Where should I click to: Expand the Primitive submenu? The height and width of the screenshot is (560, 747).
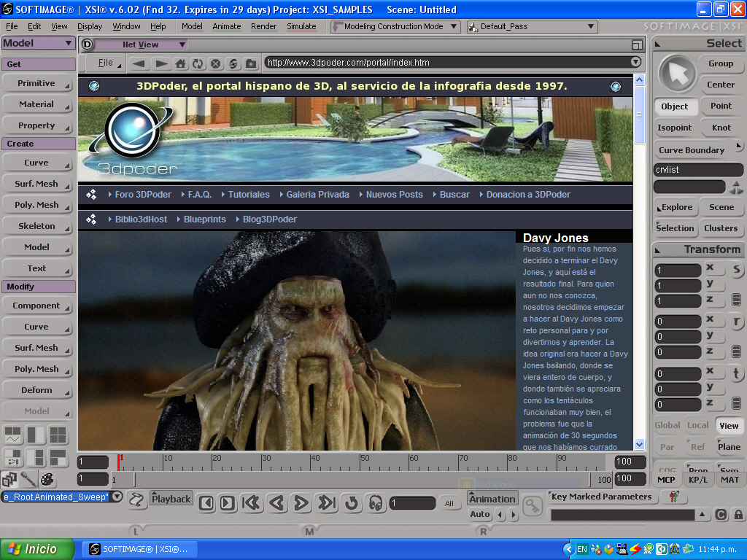(x=38, y=83)
